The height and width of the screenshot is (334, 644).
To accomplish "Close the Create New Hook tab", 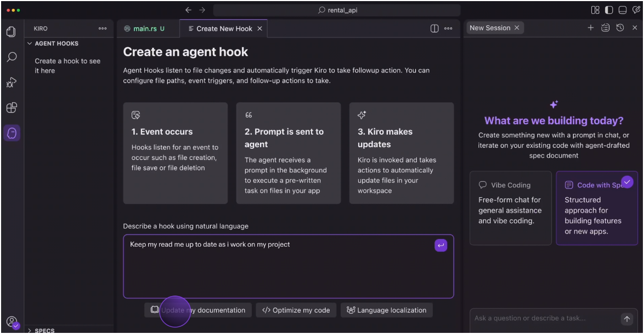I will click(x=259, y=29).
